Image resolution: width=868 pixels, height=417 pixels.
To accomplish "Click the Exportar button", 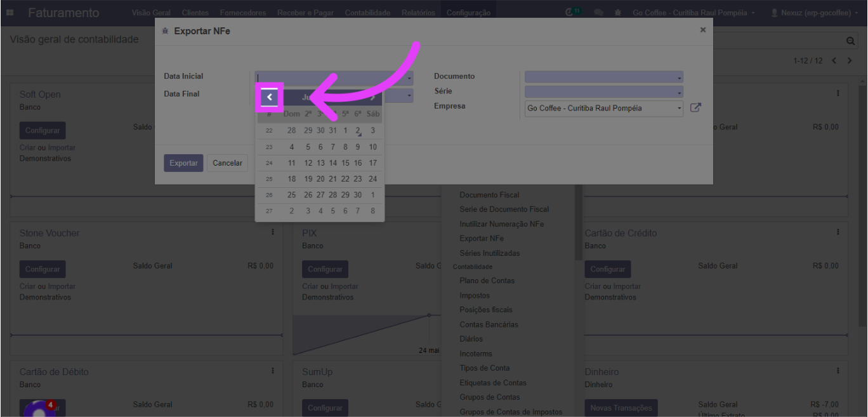I will tap(183, 163).
